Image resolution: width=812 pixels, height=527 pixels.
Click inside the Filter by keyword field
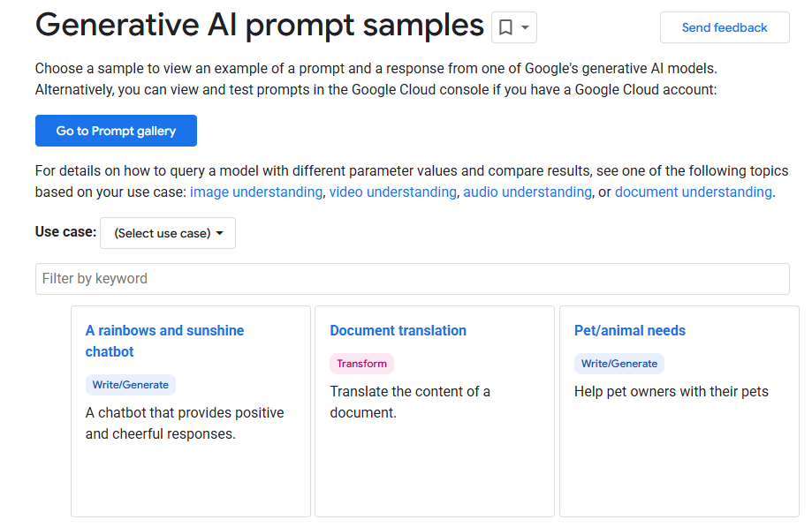(x=412, y=278)
